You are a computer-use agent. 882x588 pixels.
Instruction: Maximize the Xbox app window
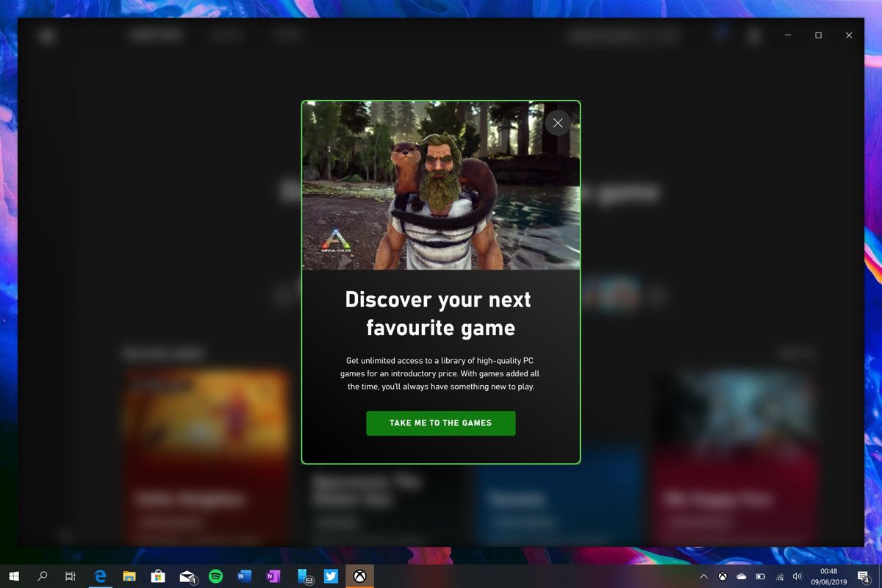[818, 35]
